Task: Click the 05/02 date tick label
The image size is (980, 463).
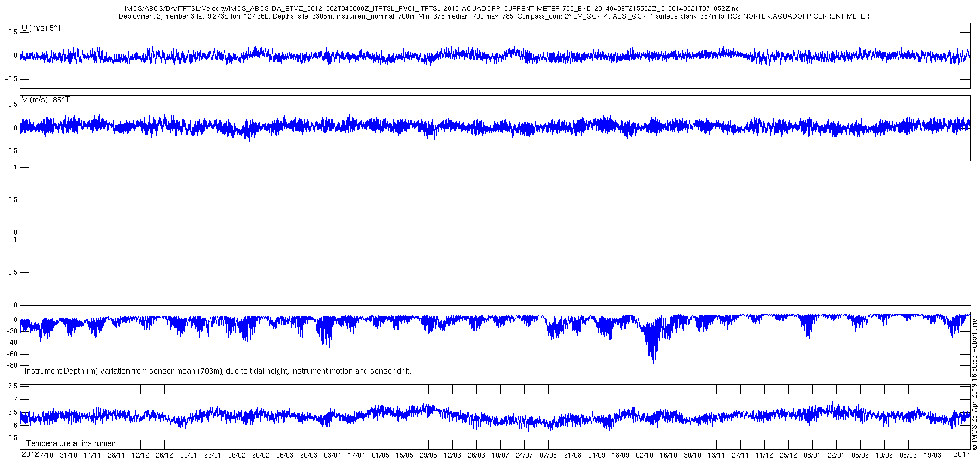Action: 860,455
